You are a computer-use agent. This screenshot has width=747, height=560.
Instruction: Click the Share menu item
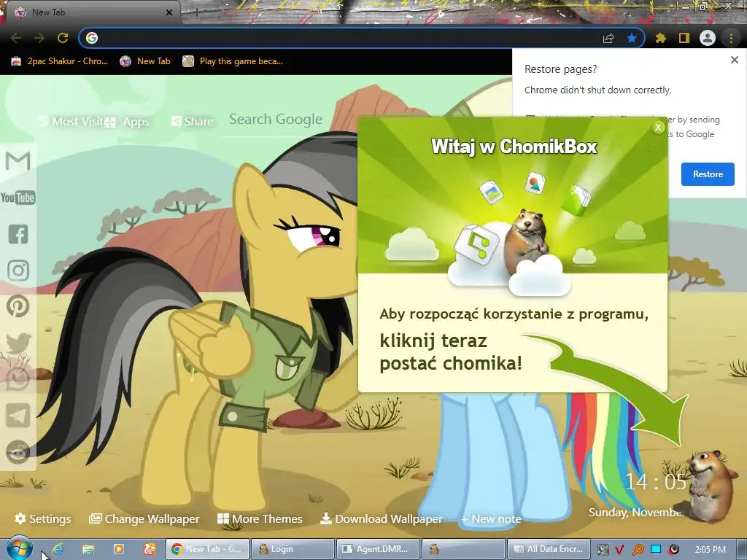tap(192, 122)
